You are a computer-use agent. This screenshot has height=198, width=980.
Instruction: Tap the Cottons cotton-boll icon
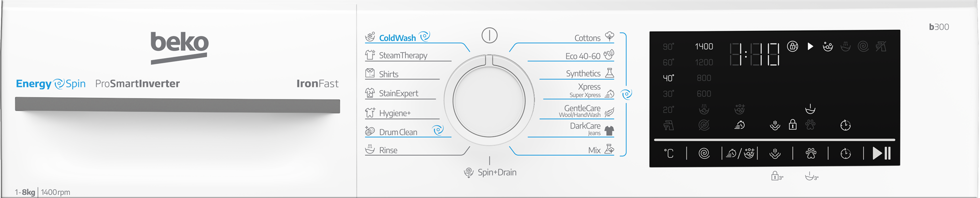(610, 36)
